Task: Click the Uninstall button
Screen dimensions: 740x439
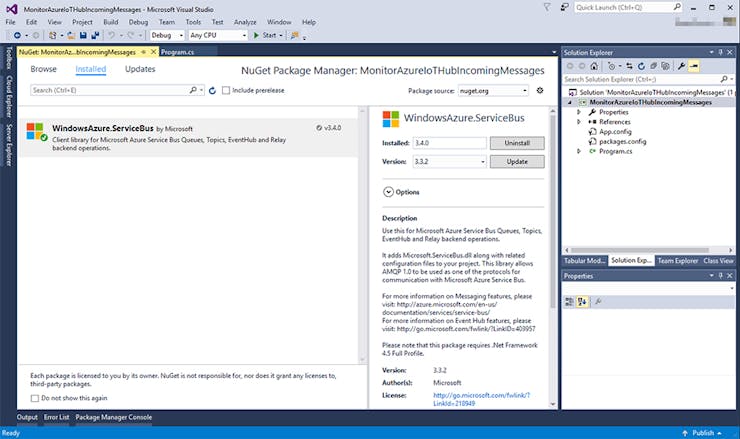Action: 517,143
